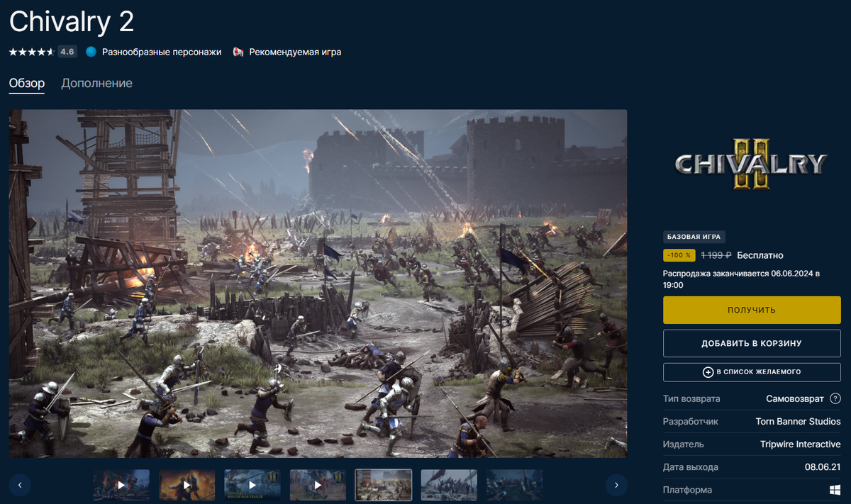The image size is (851, 504).
Task: Click the yellow Получить button
Action: click(x=752, y=310)
